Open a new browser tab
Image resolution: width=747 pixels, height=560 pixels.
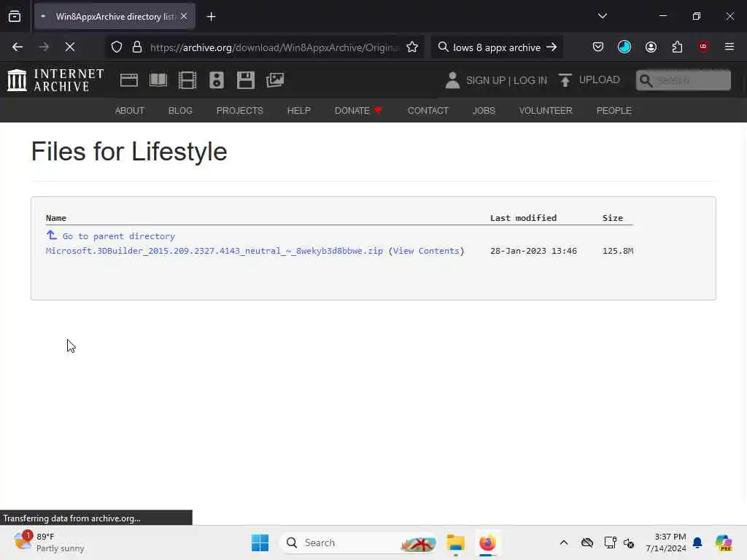[x=211, y=17]
